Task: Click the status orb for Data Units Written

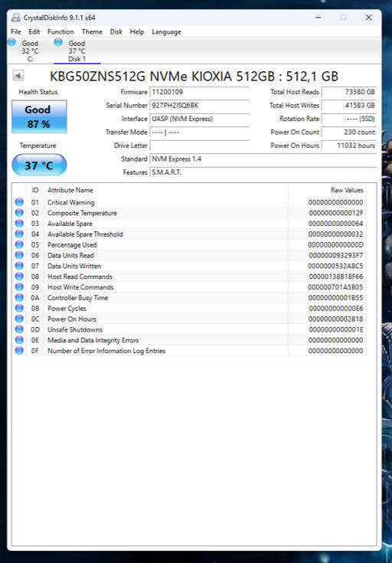Action: pyautogui.click(x=19, y=266)
